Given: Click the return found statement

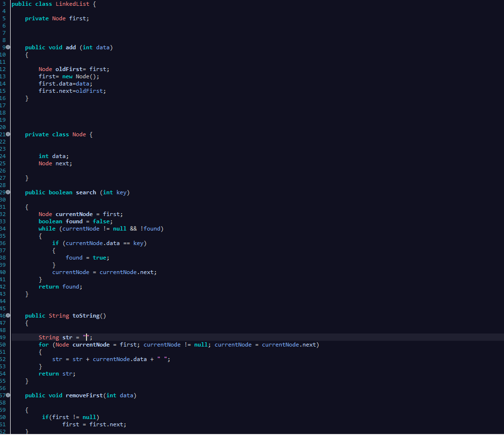Looking at the screenshot, I should tap(61, 286).
